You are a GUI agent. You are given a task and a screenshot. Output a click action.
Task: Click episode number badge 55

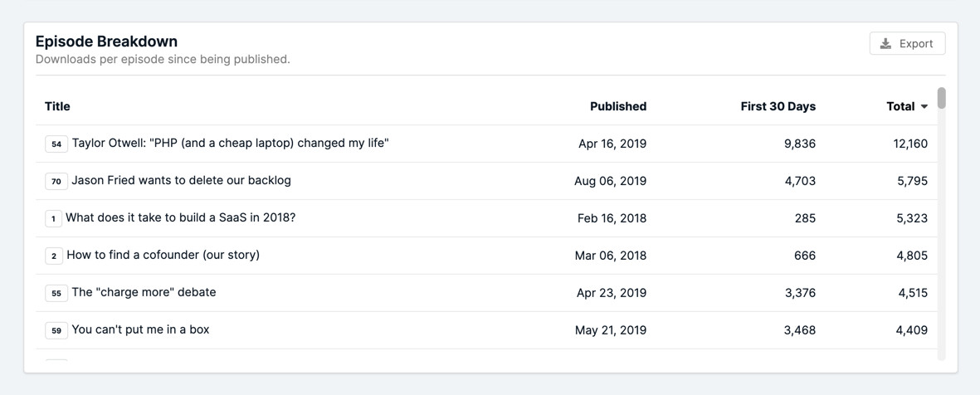pyautogui.click(x=56, y=293)
